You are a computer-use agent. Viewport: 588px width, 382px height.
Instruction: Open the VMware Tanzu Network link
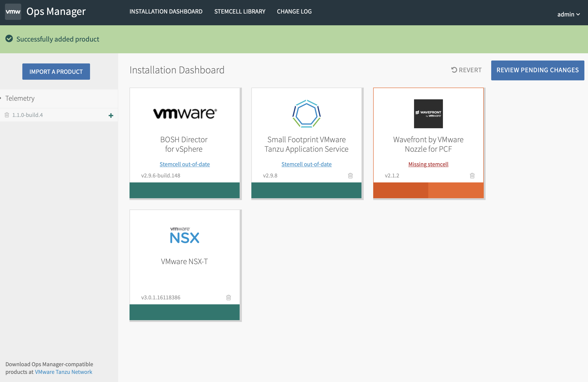point(63,372)
